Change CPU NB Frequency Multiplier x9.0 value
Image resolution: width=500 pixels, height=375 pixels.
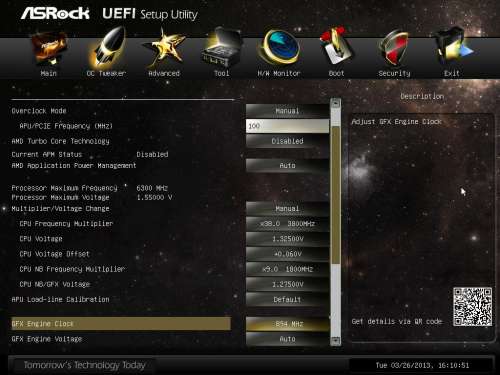click(287, 269)
